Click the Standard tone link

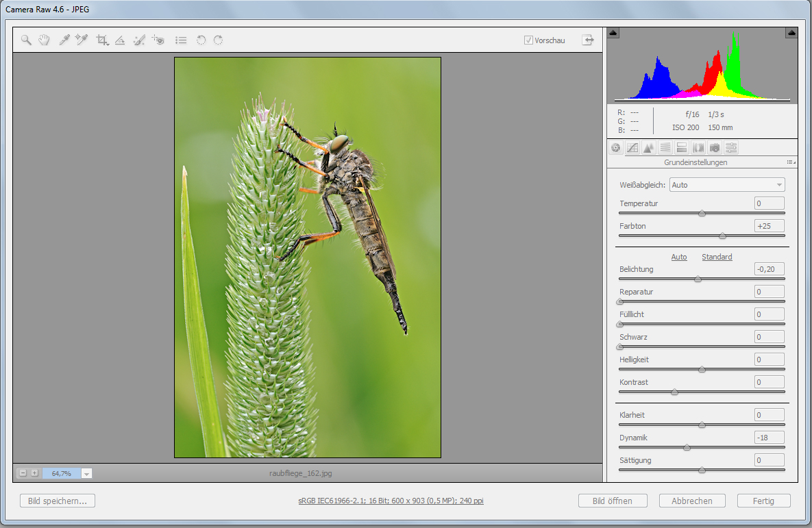pyautogui.click(x=717, y=257)
